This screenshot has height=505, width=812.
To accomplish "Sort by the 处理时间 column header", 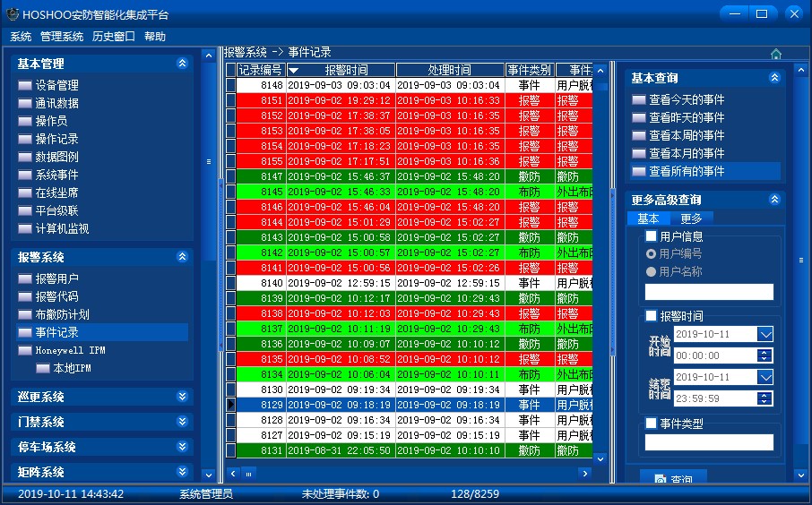I will (449, 70).
